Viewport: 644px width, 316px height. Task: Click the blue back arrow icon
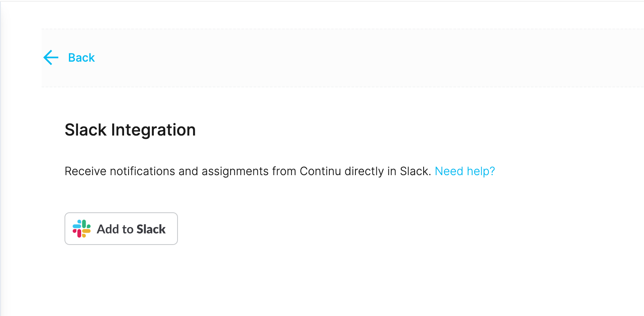(x=51, y=58)
